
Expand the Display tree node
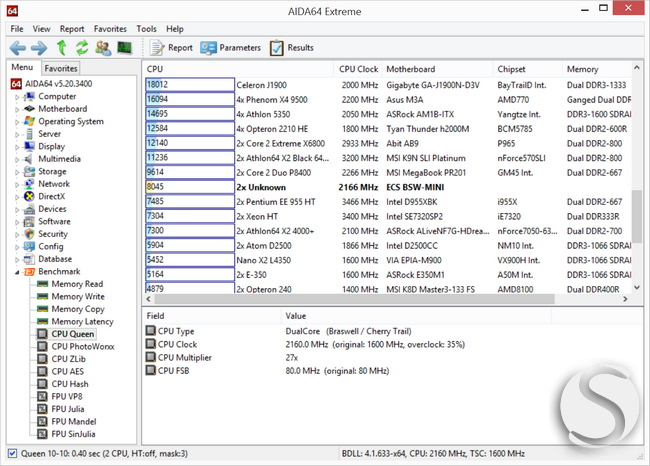coord(17,147)
